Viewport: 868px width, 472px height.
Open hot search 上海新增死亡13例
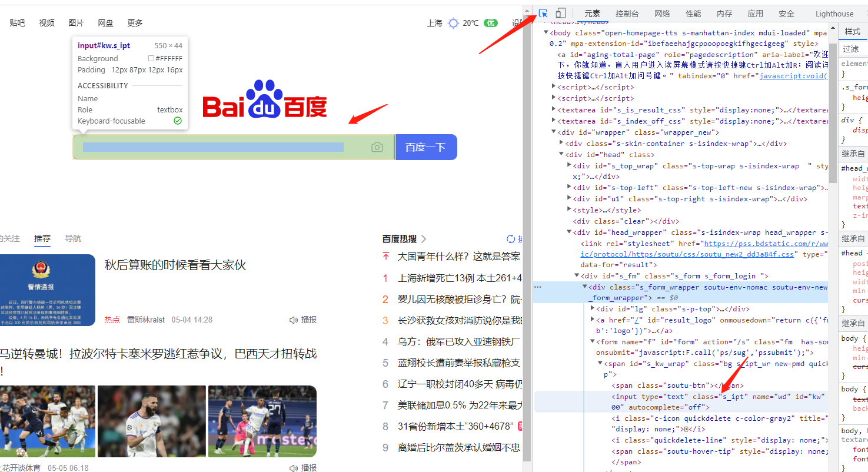(459, 278)
